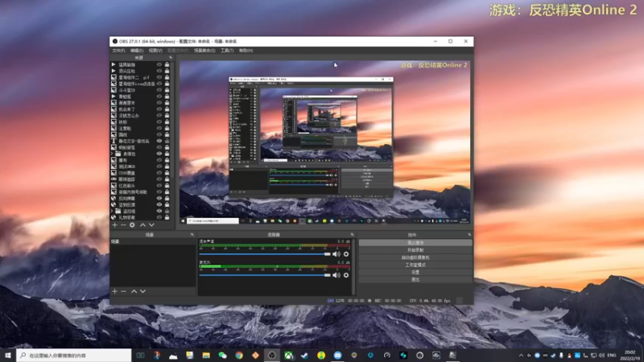The width and height of the screenshot is (644, 362).
Task: Select the 场景 item in scenes list
Action: click(x=152, y=241)
